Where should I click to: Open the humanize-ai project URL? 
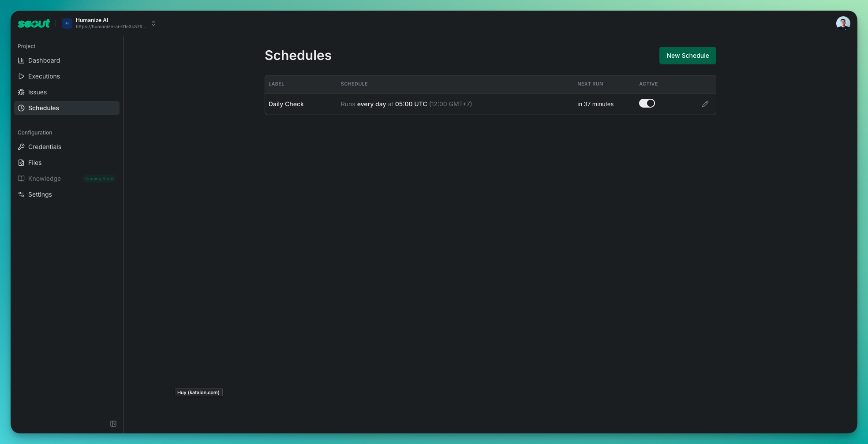click(110, 26)
